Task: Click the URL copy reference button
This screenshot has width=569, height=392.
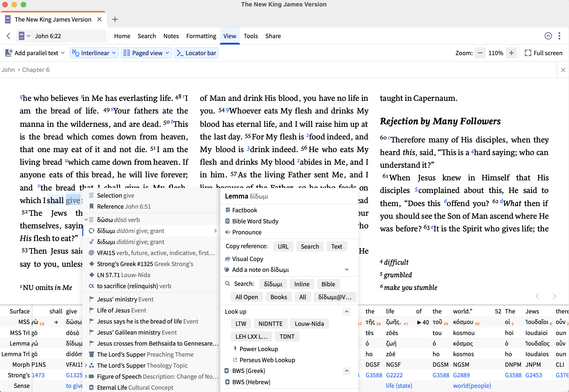Action: (x=283, y=246)
